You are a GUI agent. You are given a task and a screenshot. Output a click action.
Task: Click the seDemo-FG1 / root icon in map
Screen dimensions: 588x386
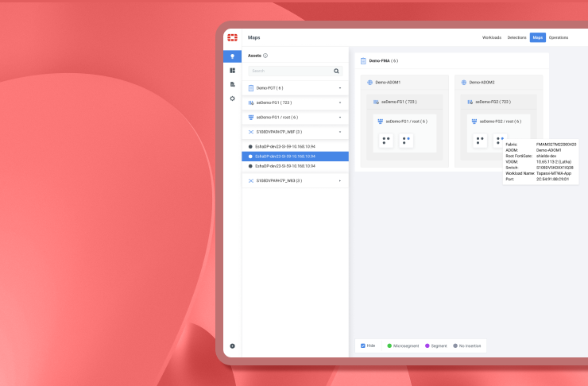point(381,122)
